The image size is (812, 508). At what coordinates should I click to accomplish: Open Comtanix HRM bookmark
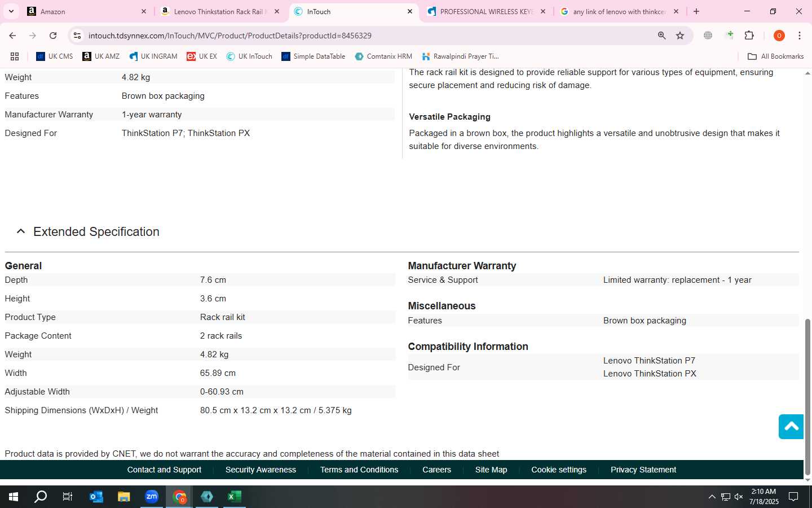point(383,56)
